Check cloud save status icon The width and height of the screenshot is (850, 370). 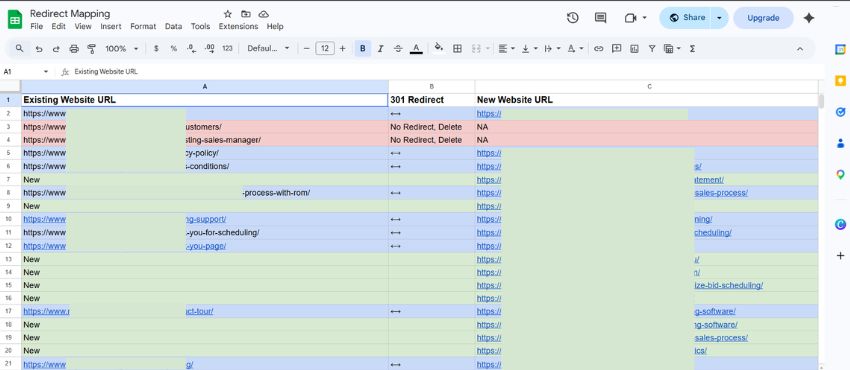coord(263,14)
